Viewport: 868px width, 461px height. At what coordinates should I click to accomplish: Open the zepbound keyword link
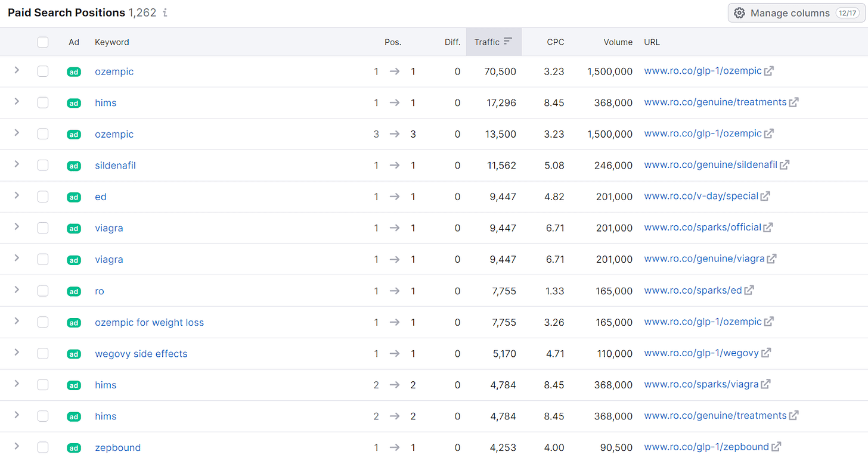(x=117, y=447)
